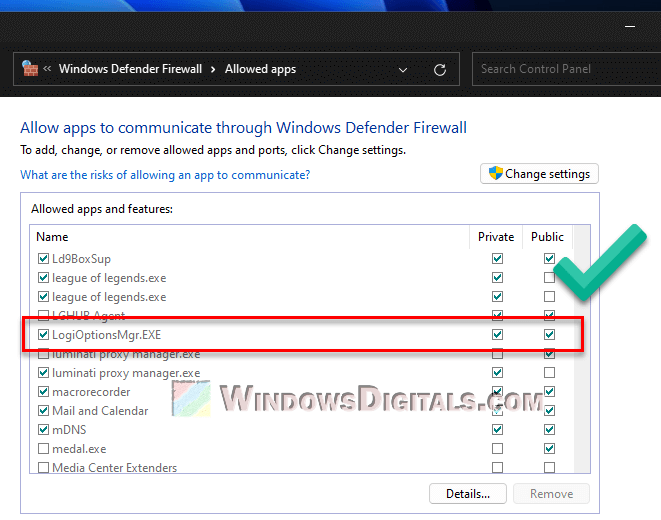Toggle Private checkbox for LogiOptionsMgr.EXE
This screenshot has height=520, width=661.
(497, 335)
